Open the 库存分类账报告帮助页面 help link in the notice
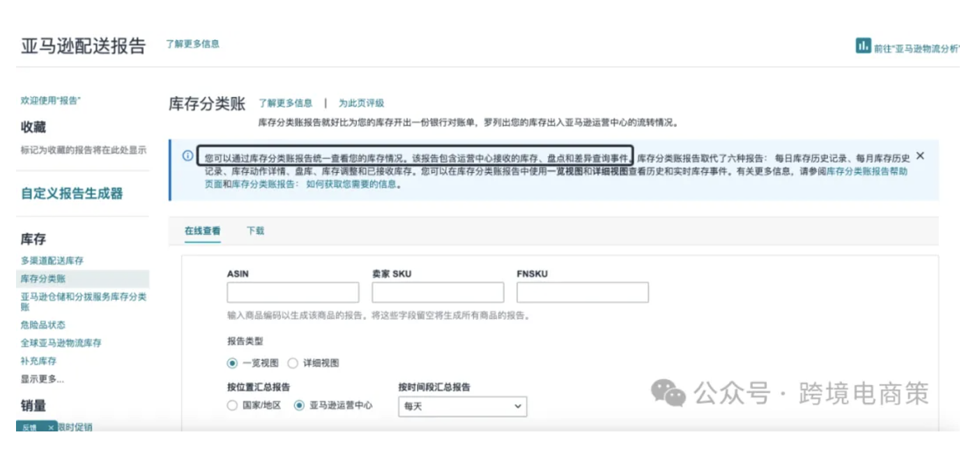The width and height of the screenshot is (980, 460). pos(867,171)
